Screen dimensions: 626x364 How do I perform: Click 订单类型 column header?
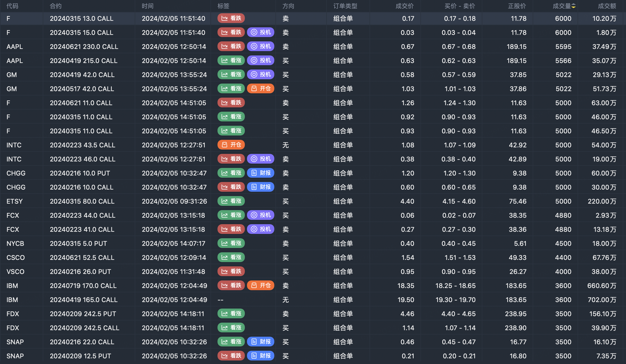pyautogui.click(x=345, y=6)
